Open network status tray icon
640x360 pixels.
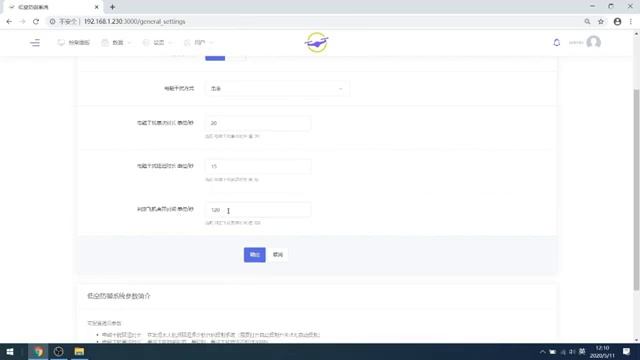(563, 351)
